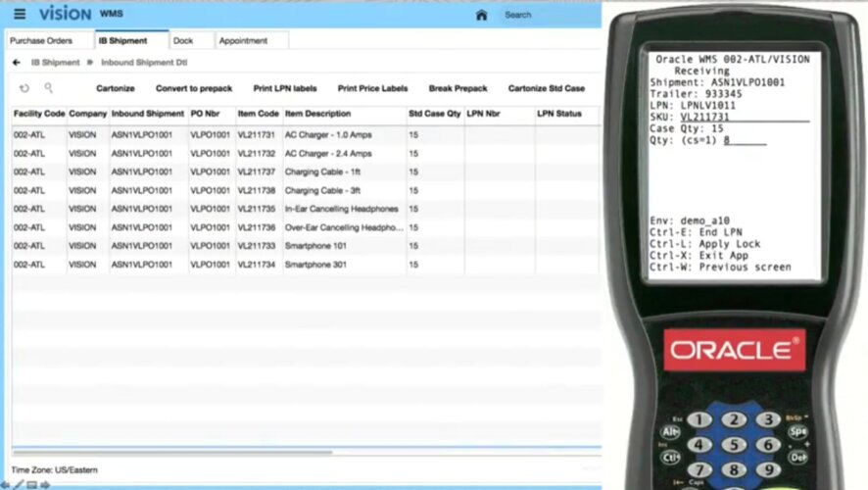Click the Qty field on handheld screen
868x490 pixels.
tap(746, 140)
